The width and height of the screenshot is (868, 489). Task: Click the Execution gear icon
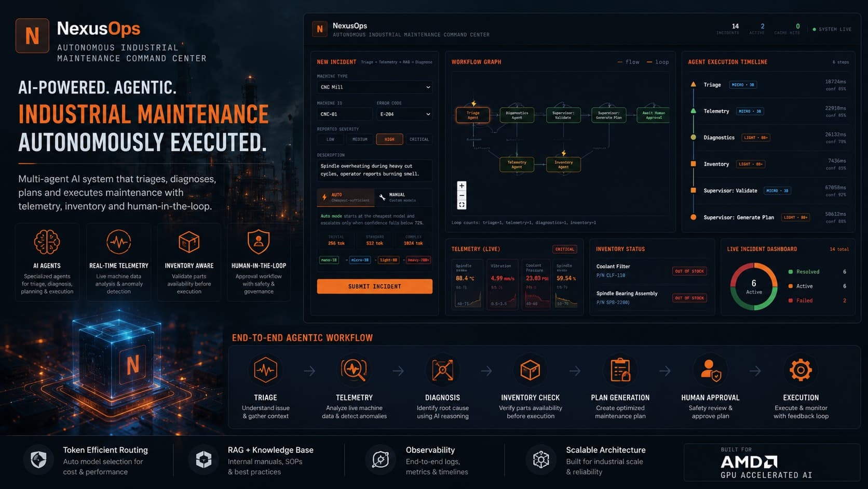click(801, 370)
